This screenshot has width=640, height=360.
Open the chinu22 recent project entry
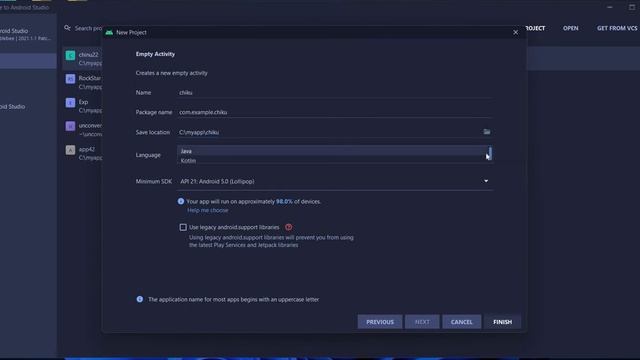click(83, 59)
